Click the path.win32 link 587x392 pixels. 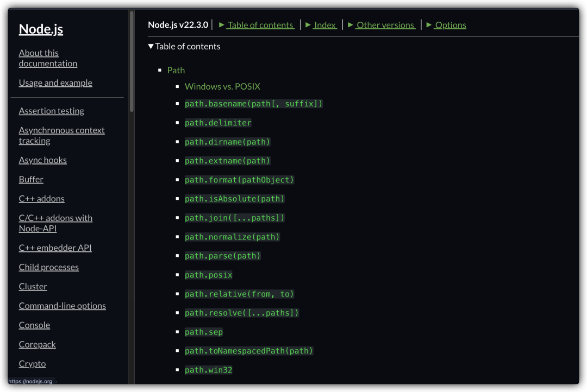click(x=208, y=370)
